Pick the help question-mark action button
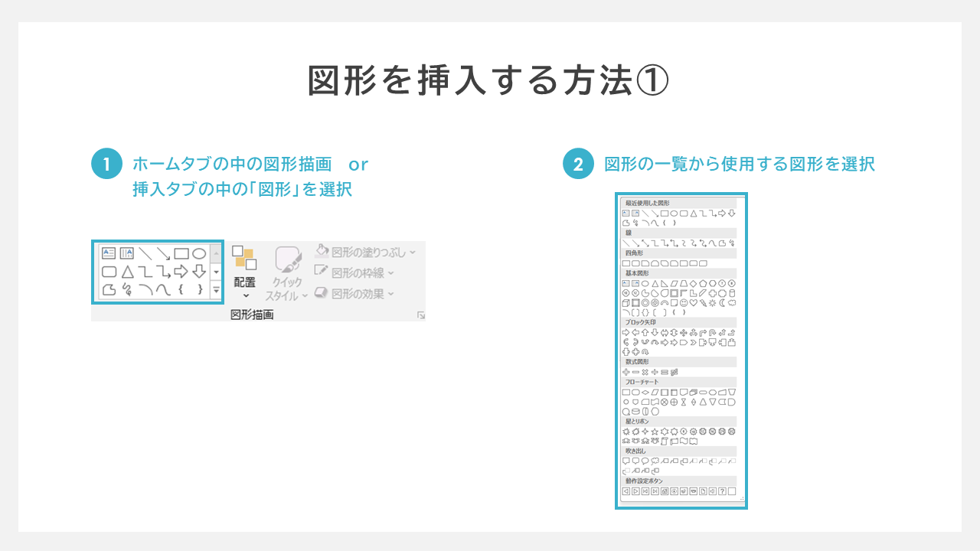 click(x=722, y=491)
